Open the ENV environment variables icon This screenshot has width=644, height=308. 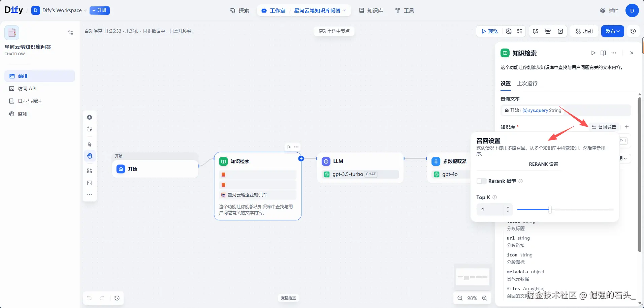(548, 31)
